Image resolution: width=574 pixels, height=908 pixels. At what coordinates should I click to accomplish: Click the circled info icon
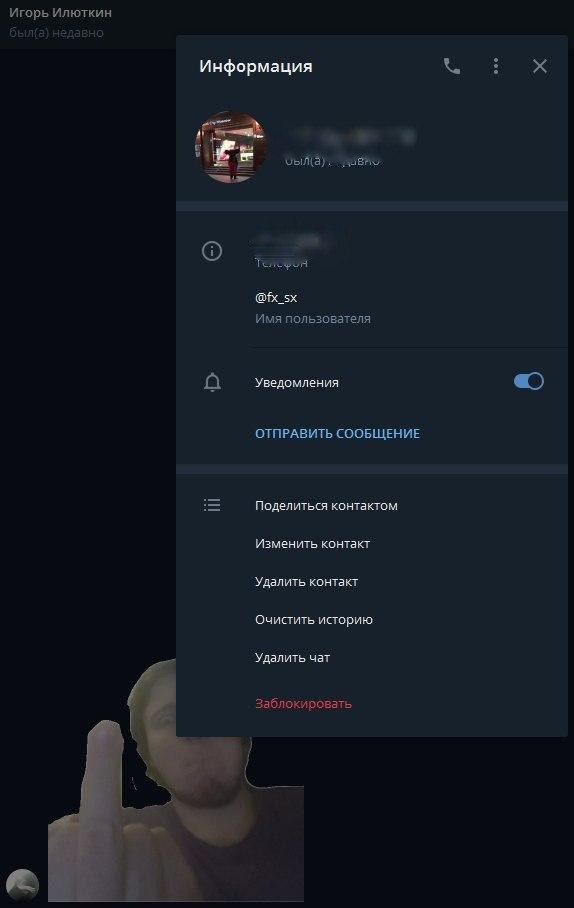pos(212,251)
